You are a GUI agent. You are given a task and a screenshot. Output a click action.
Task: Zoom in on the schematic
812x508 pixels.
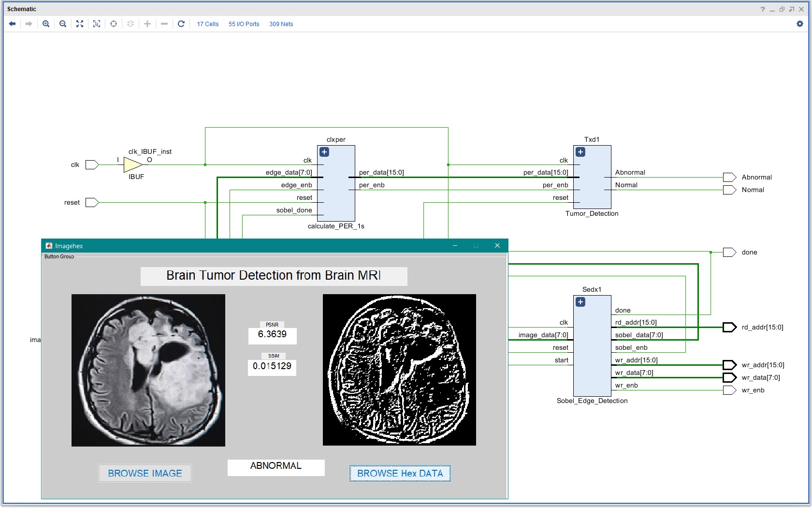[46, 24]
